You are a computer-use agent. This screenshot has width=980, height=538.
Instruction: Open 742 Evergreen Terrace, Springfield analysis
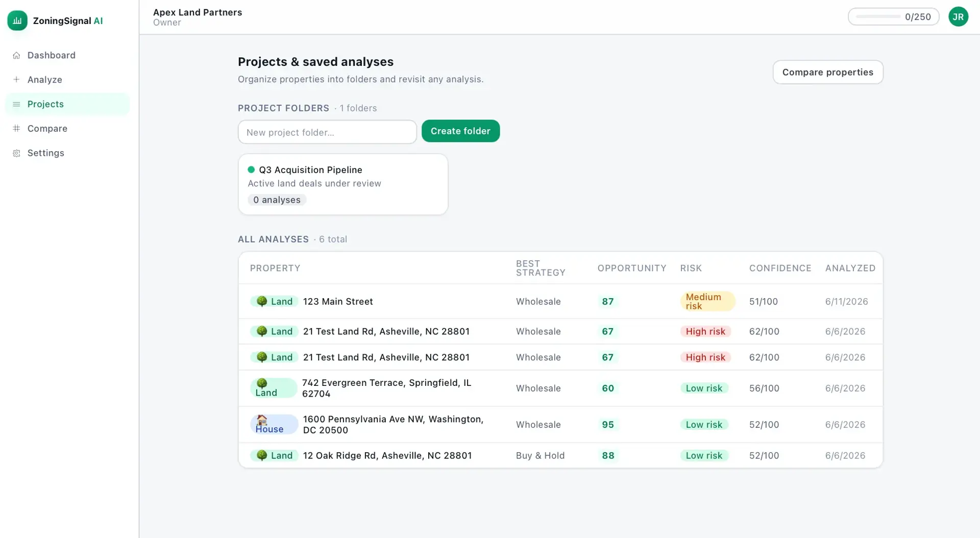[x=386, y=388]
